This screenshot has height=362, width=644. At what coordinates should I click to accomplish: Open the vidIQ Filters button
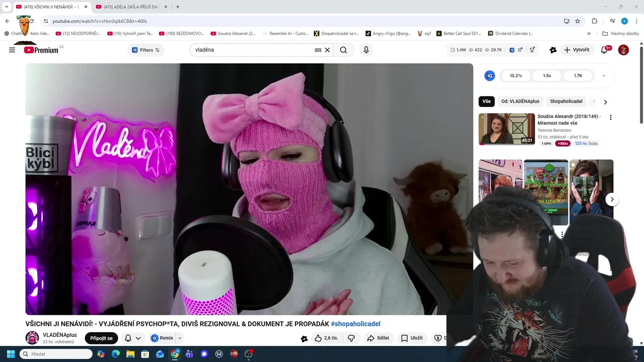pyautogui.click(x=146, y=50)
